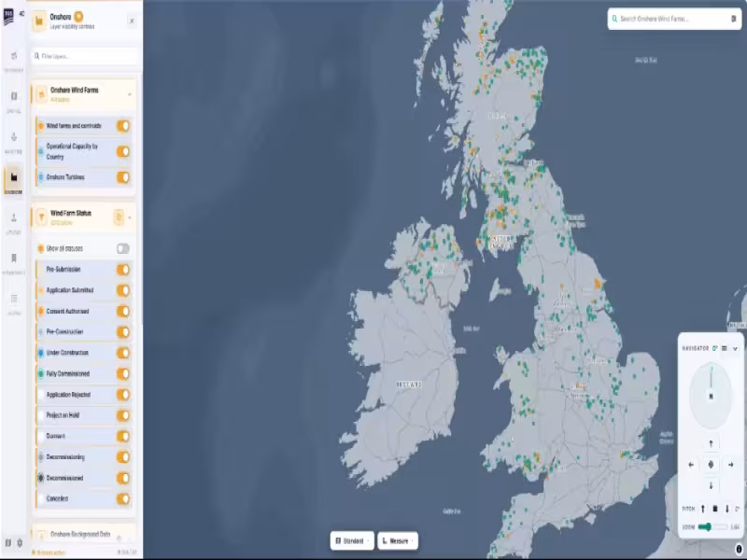Screen dimensions: 747x560
Task: Click the Onshore Turbines label
Action: coord(65,177)
